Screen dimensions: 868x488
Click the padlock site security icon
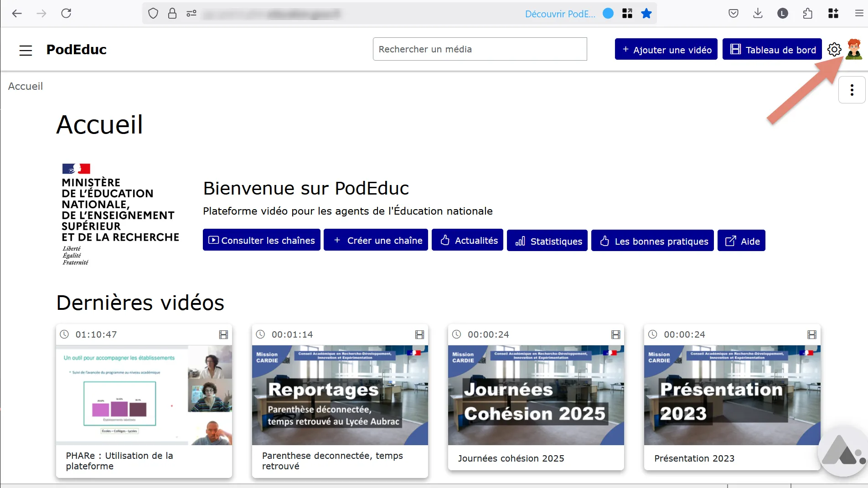pos(172,14)
